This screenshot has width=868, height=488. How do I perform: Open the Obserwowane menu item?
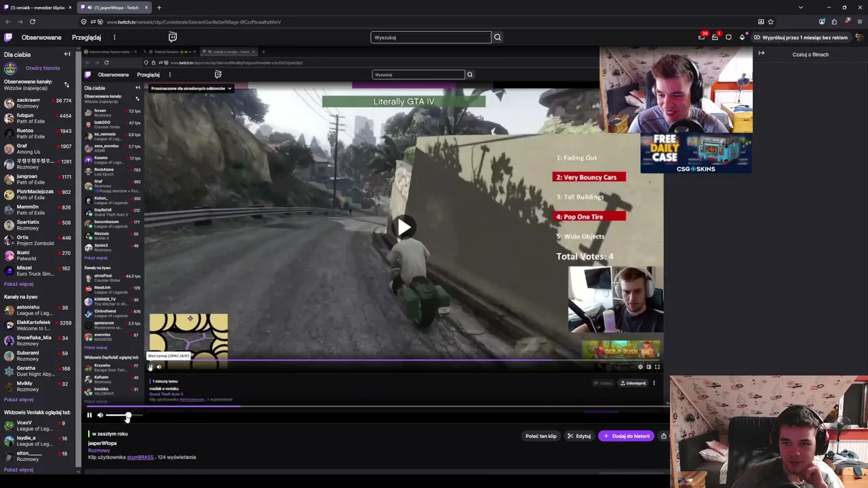tap(41, 37)
